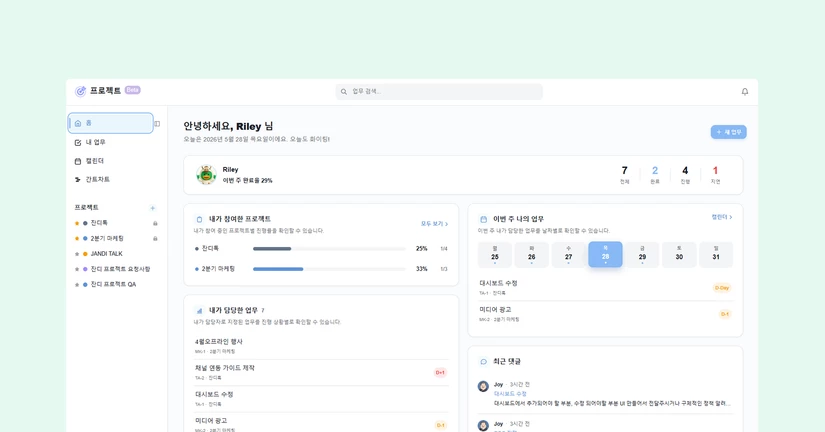Image resolution: width=825 pixels, height=432 pixels.
Task: Click the D+1 badge on 채널 연동 가이드 제작
Action: coord(440,373)
